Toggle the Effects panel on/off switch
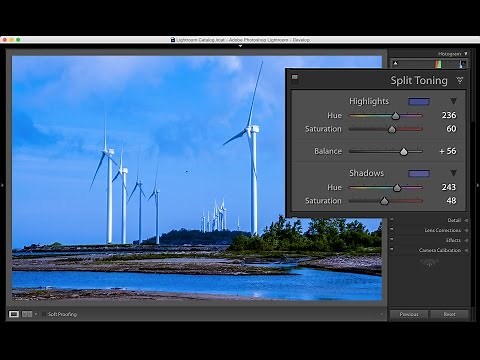480x360 pixels. (x=392, y=240)
